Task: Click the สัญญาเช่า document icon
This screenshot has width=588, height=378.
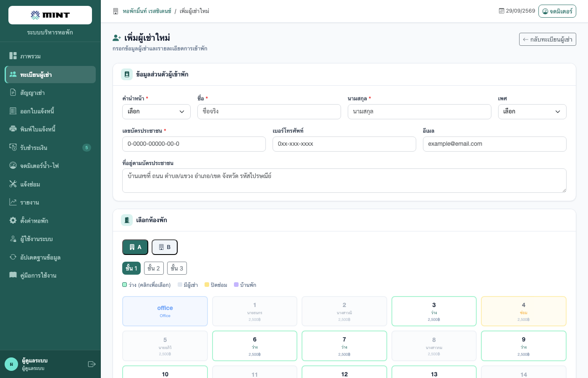Action: pos(13,92)
